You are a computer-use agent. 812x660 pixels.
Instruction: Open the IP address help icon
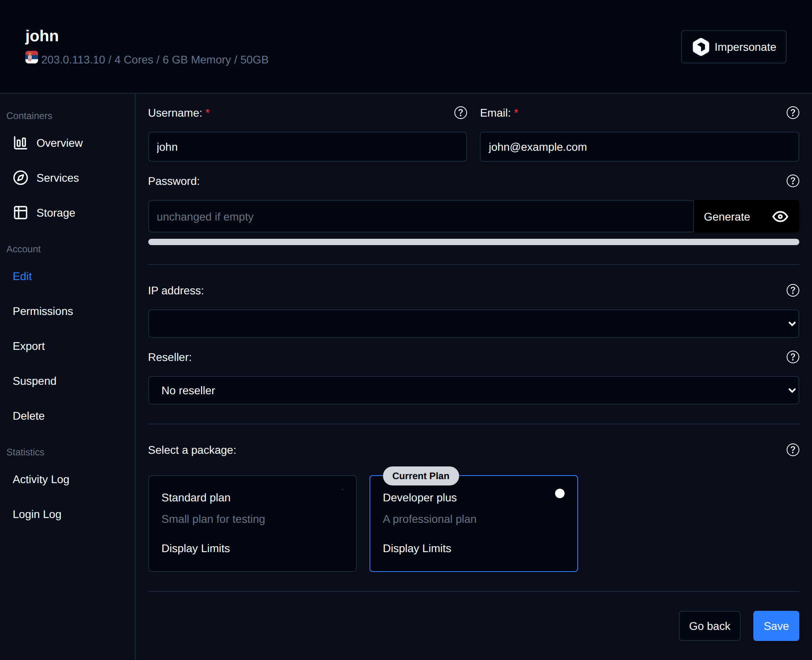[793, 290]
